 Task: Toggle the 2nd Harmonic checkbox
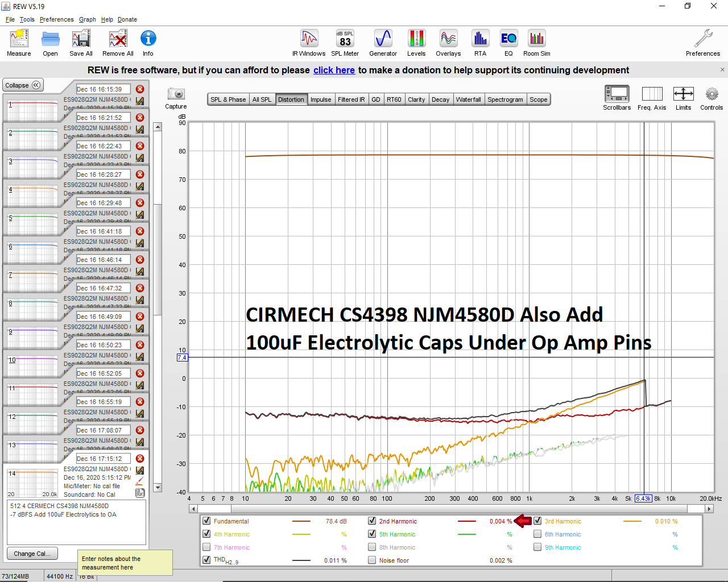click(x=372, y=521)
